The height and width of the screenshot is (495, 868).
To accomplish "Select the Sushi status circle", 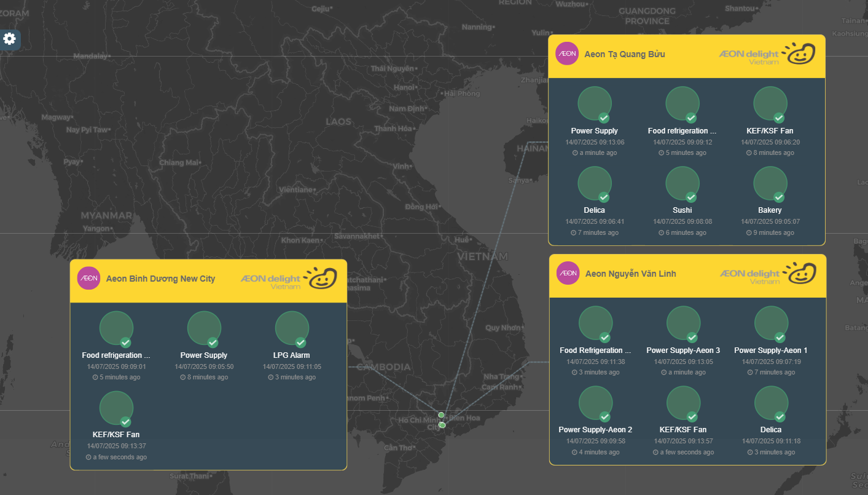I will [x=682, y=183].
